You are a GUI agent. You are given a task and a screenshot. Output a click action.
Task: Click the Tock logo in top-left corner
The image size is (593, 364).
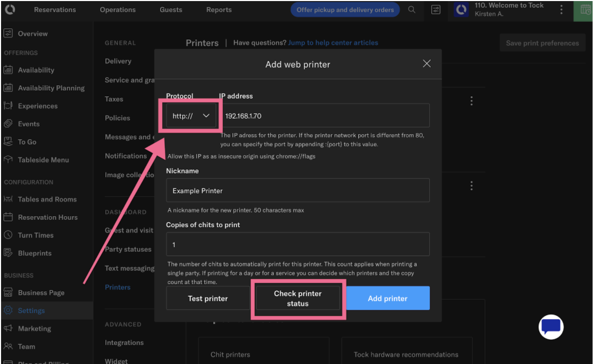pos(9,9)
